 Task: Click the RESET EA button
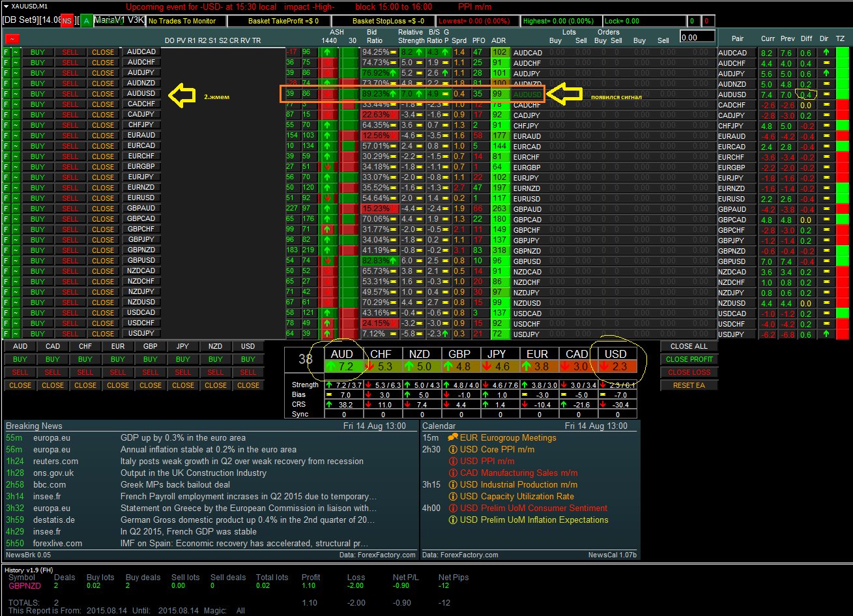689,385
